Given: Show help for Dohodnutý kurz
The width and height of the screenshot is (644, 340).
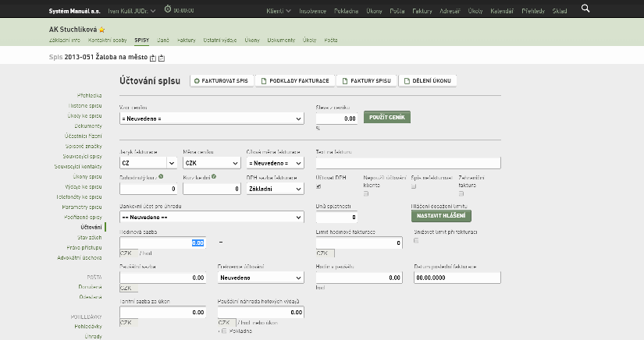Looking at the screenshot, I should click(161, 177).
